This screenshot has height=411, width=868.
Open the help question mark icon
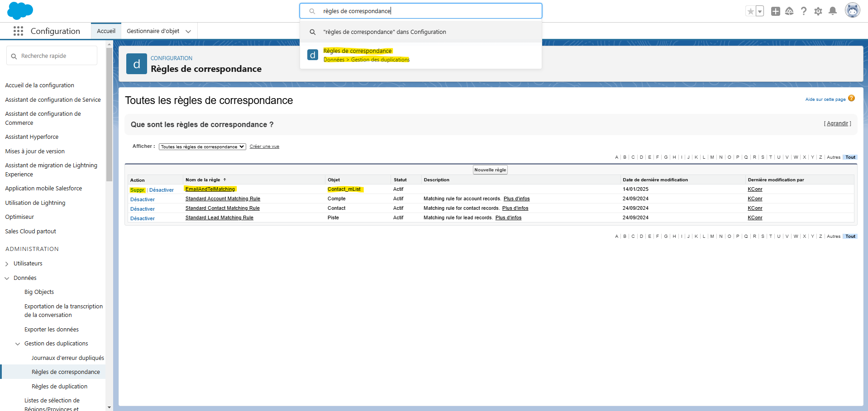[x=804, y=11]
